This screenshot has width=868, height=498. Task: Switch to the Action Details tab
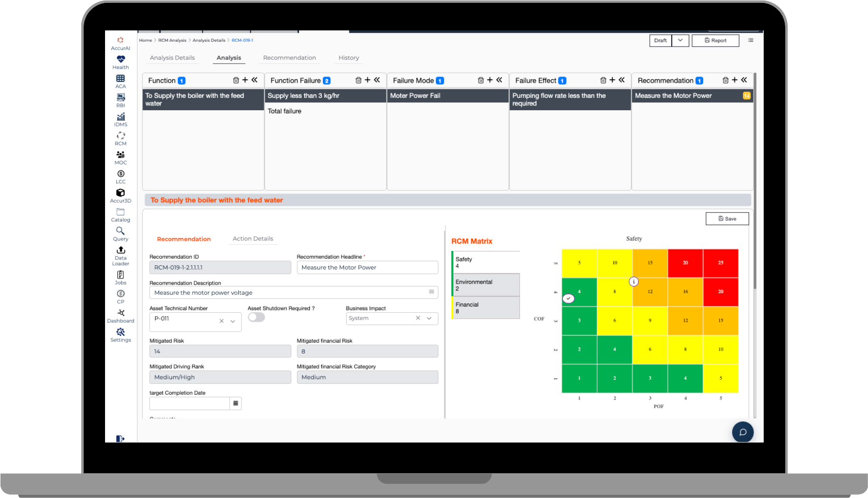pos(253,239)
